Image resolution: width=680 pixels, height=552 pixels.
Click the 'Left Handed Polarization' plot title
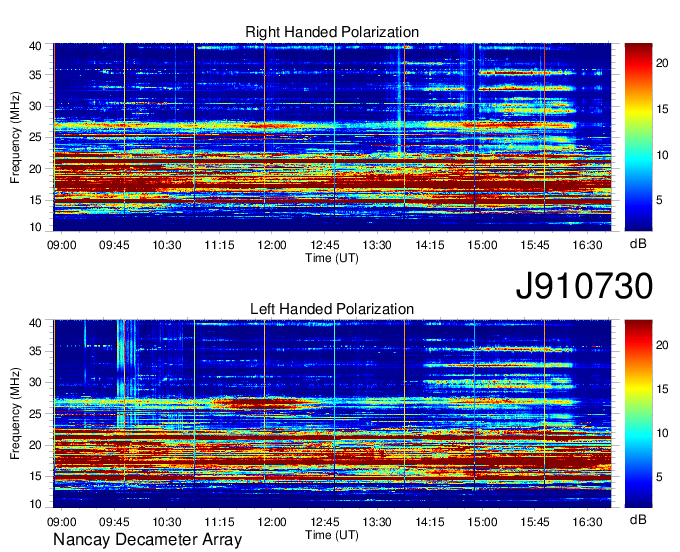click(332, 309)
